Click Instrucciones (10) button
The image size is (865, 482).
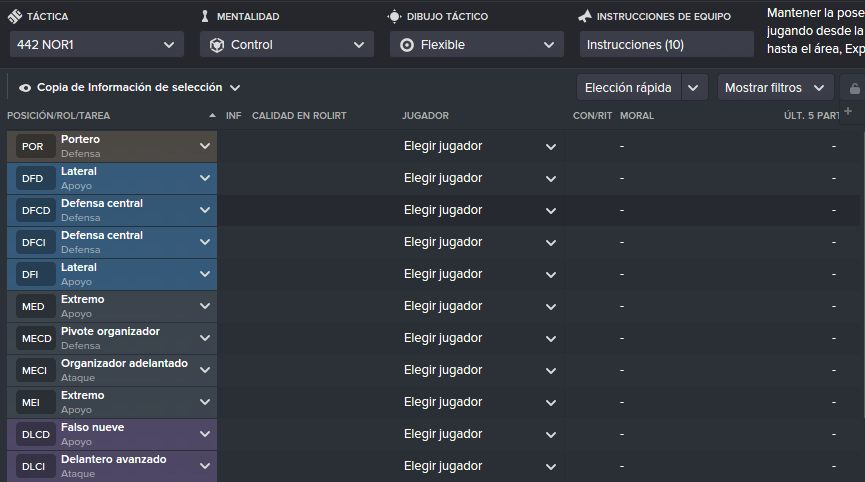pos(666,45)
